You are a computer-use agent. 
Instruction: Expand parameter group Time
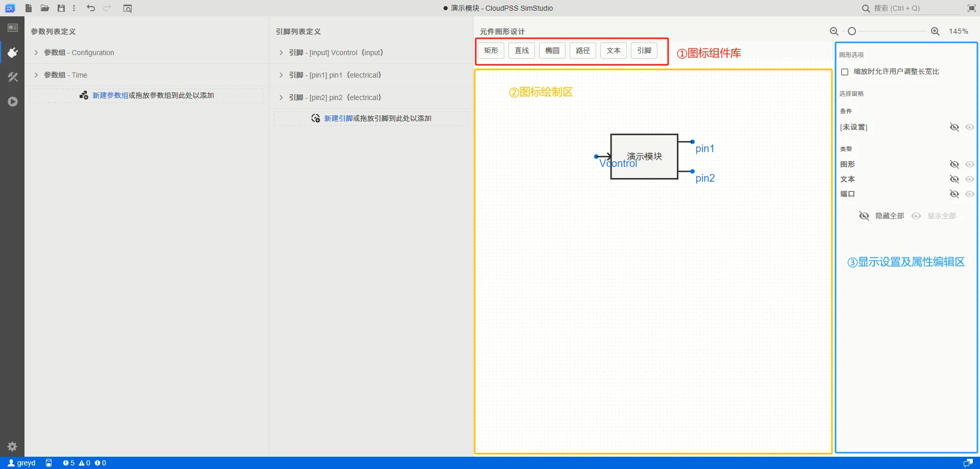pos(146,75)
